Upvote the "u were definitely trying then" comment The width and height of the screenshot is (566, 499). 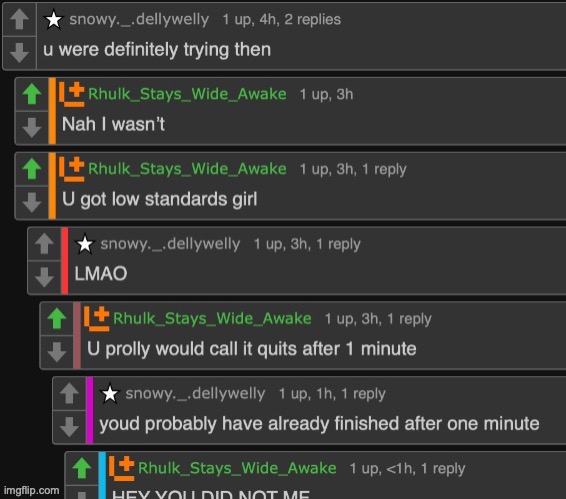[19, 19]
